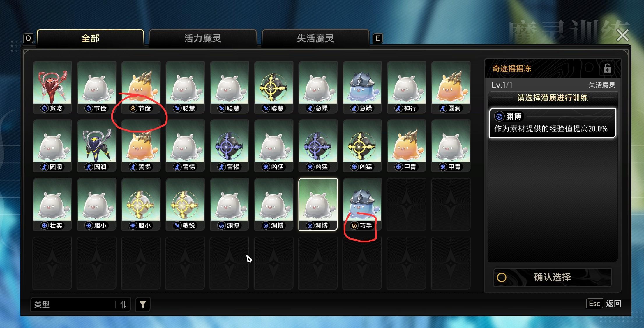The image size is (644, 328).
Task: Select the blue helmeted 急躁 jelly card
Action: (362, 87)
